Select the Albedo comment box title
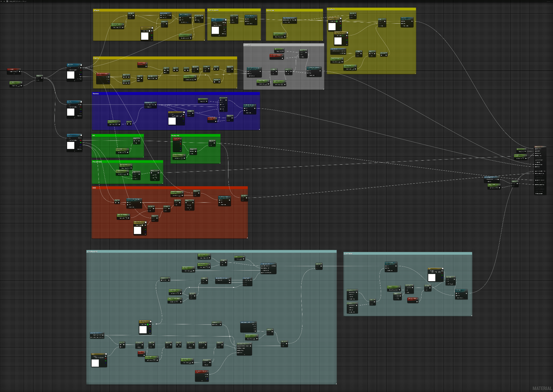This screenshot has height=392, width=553. click(x=97, y=10)
